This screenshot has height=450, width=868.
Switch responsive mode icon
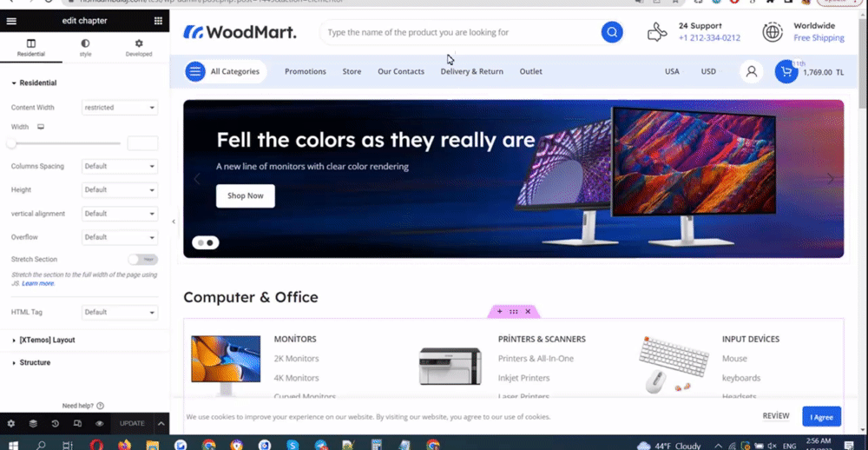77,423
